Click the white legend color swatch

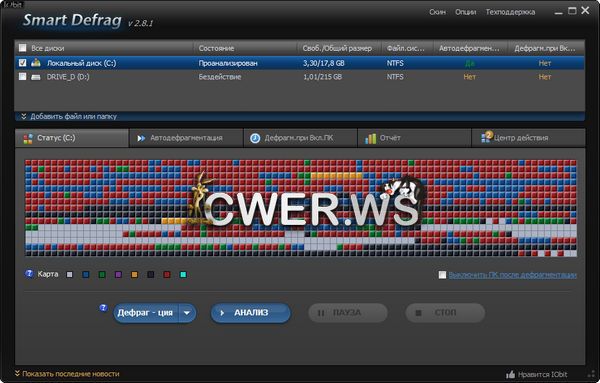pyautogui.click(x=69, y=274)
